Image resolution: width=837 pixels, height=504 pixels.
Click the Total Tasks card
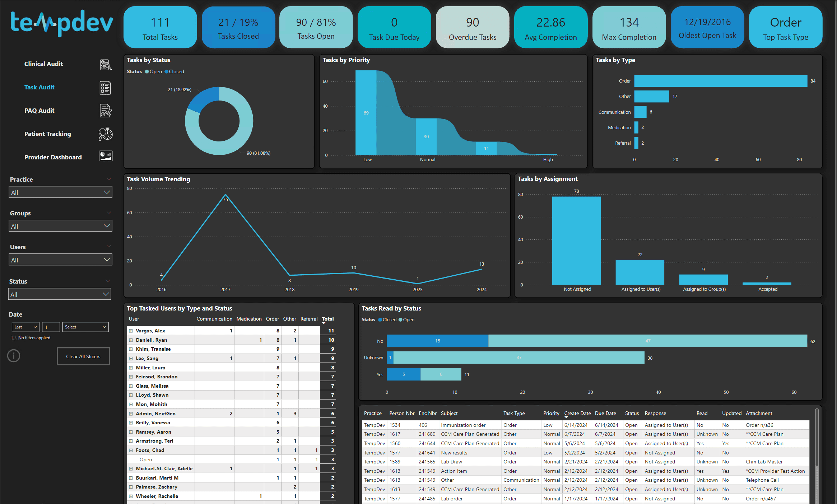160,27
